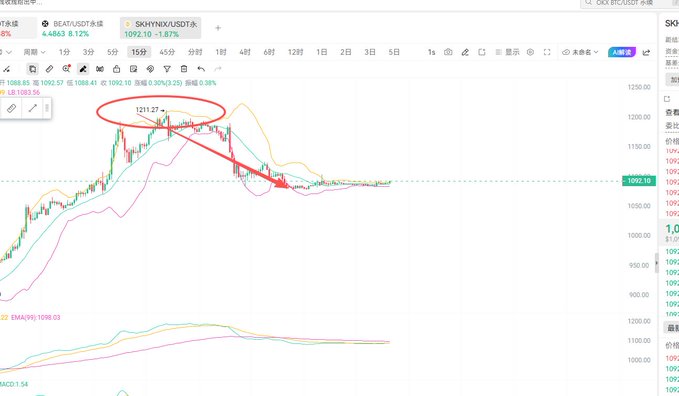Screen dimensions: 679x396
Task: Click the share arrow icon
Action: [x=647, y=52]
